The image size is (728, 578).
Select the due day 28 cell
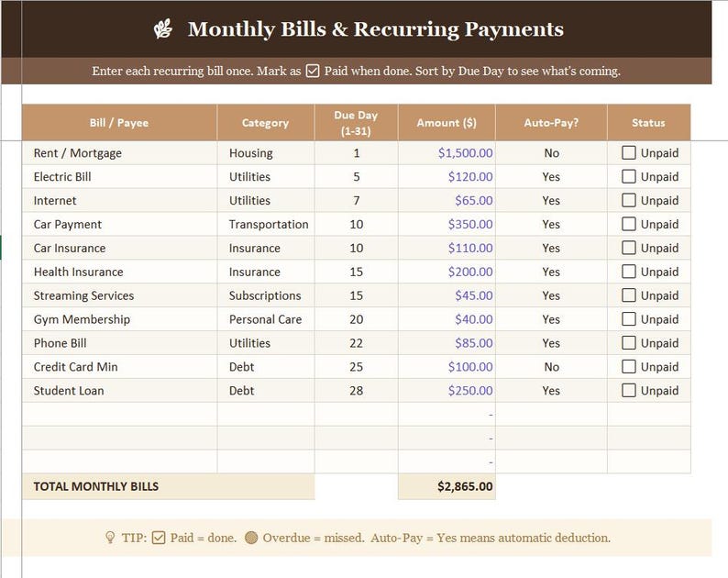coord(356,390)
